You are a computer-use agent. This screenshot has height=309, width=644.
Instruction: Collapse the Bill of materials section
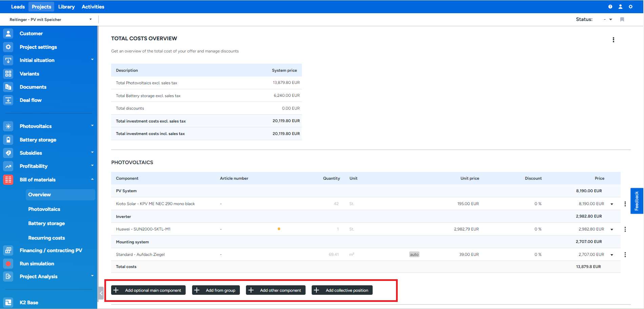click(92, 179)
